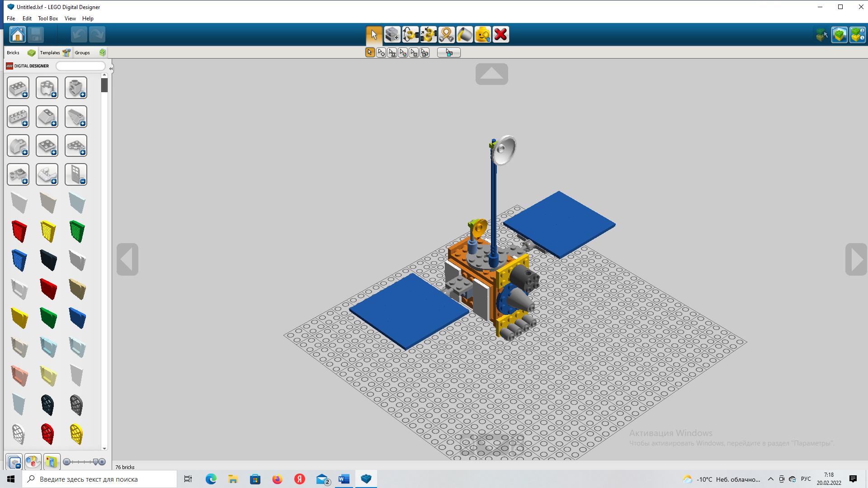Switch to Build mode icon

coord(822,35)
